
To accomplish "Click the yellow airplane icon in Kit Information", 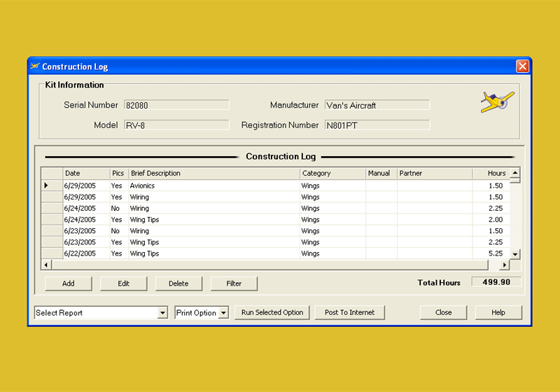I will click(497, 101).
